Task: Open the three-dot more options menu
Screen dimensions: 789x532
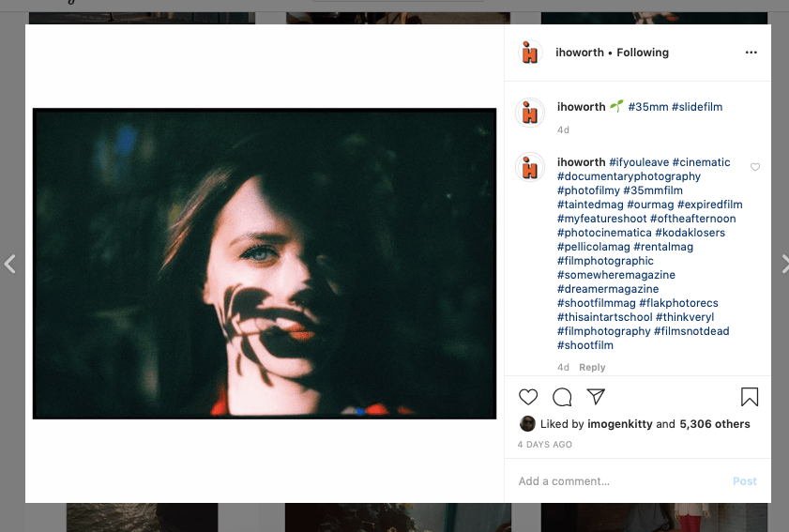Action: [x=751, y=53]
